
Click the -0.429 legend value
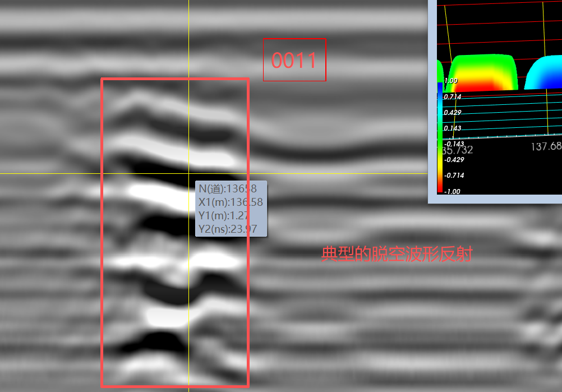coord(454,160)
